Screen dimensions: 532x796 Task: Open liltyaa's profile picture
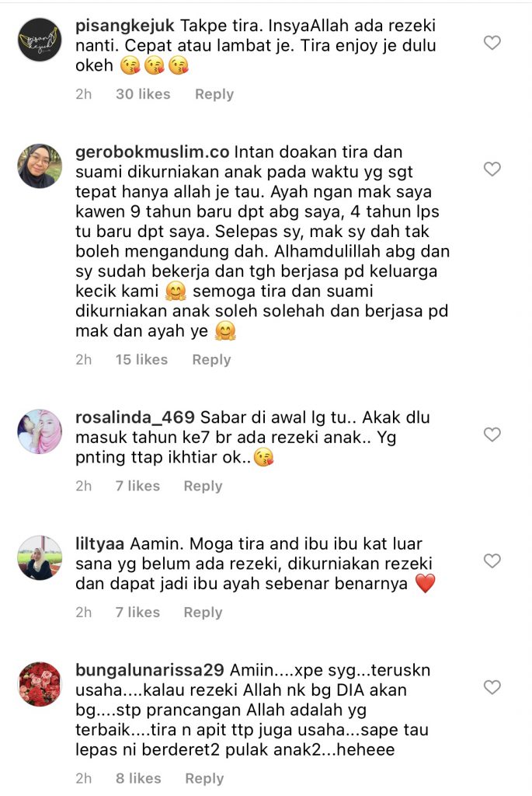coord(40,558)
